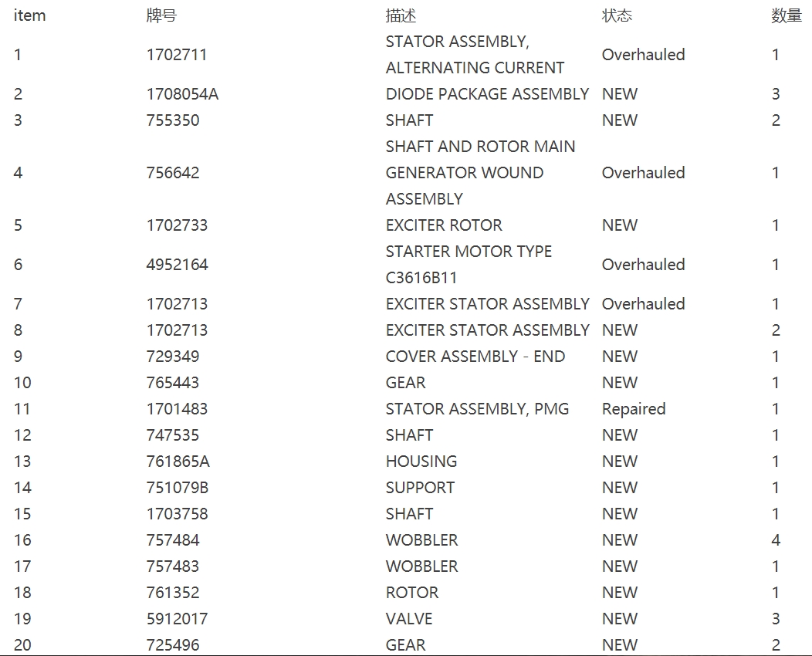Click the Repaired status for item 11
The width and height of the screenshot is (812, 656).
pos(634,409)
